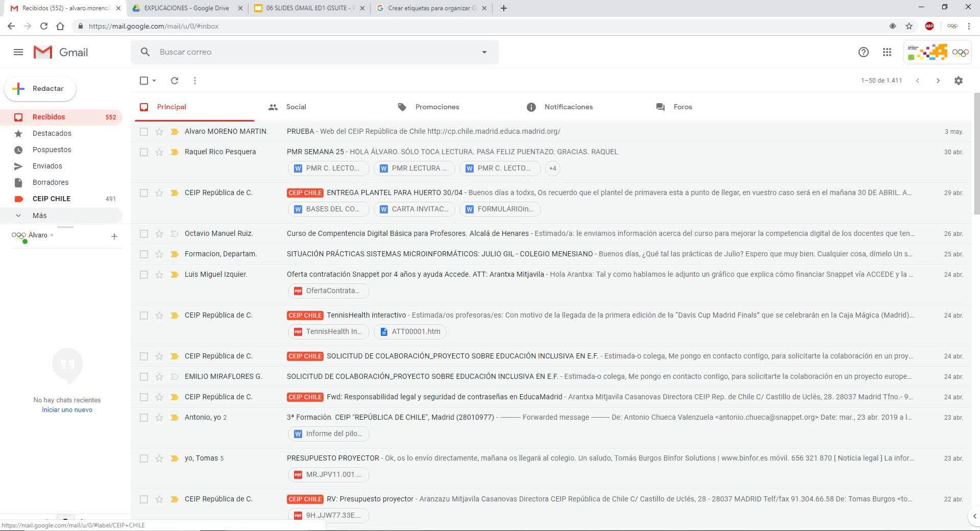Select checkbox for Formacion, Departam. email
This screenshot has width=980, height=531.
[144, 254]
